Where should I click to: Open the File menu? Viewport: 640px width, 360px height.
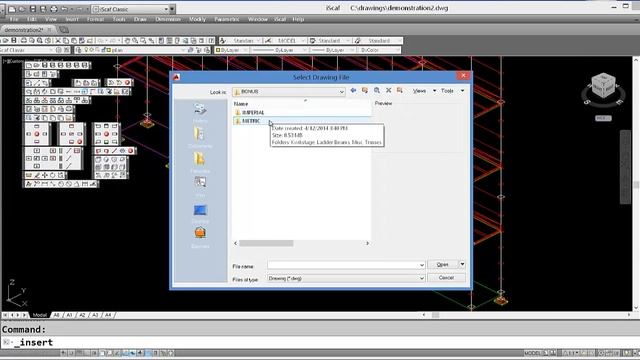pos(14,19)
